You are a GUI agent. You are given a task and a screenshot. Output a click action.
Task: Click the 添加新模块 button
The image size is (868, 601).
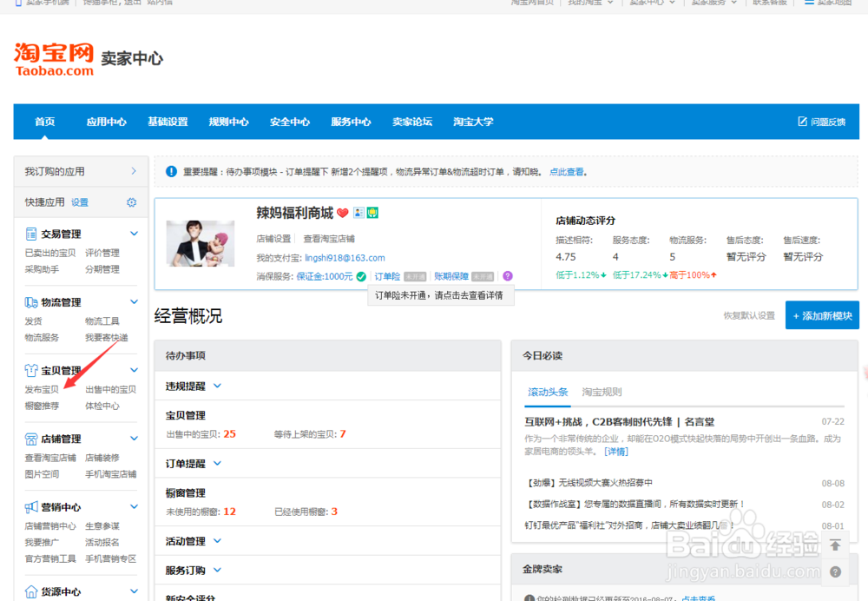(x=822, y=315)
